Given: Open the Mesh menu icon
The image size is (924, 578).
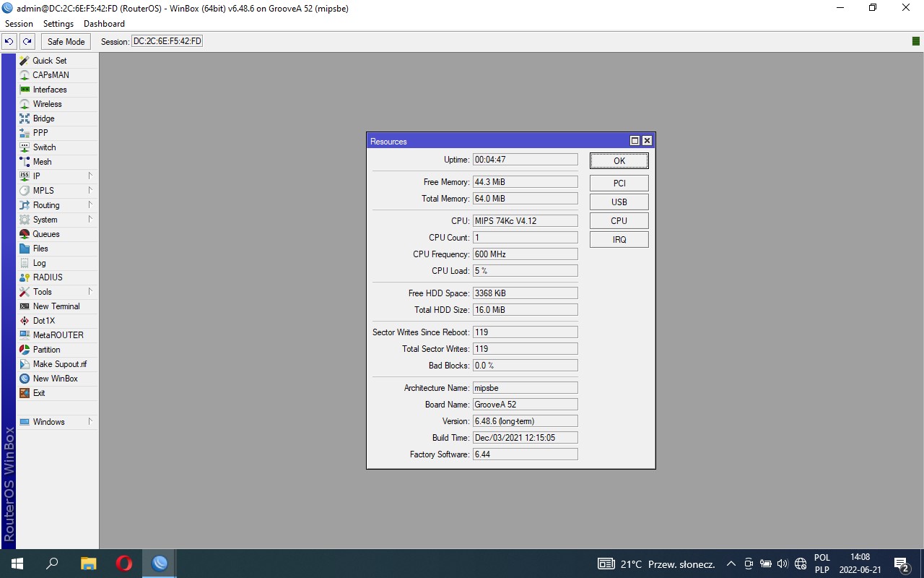Looking at the screenshot, I should click(x=25, y=162).
